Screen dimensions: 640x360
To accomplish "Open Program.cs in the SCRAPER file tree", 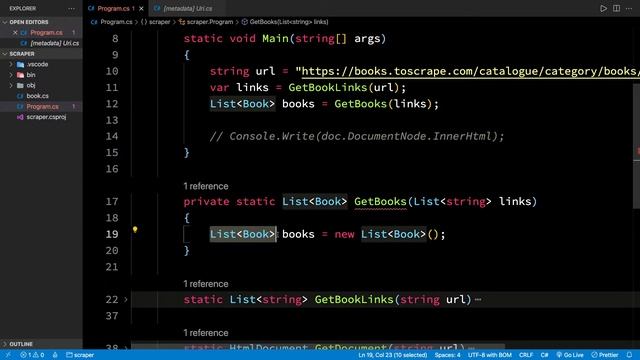I will tap(42, 107).
